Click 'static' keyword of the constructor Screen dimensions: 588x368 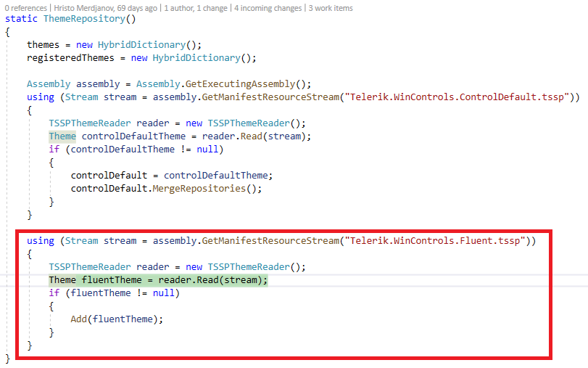(21, 19)
